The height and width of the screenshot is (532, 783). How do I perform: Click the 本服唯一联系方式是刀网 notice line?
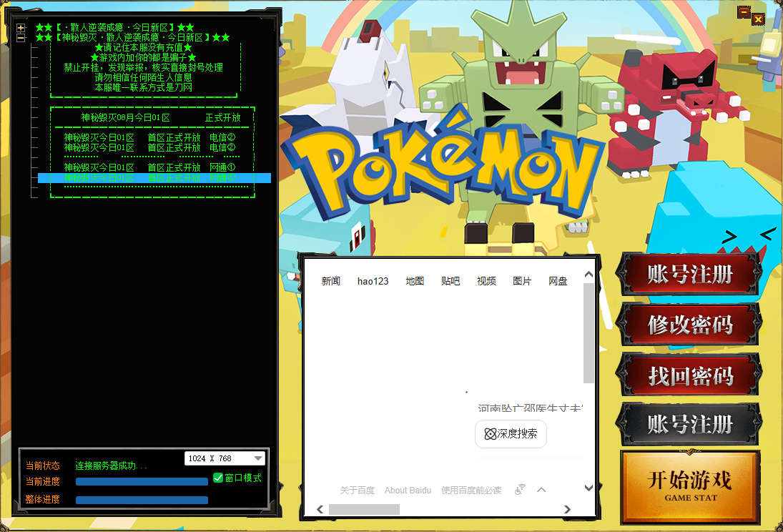click(143, 87)
